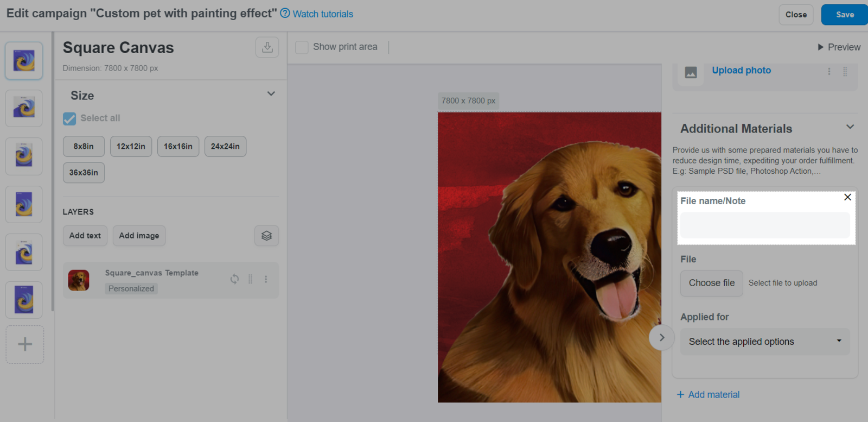Image resolution: width=868 pixels, height=422 pixels.
Task: Click the Add material link
Action: [x=708, y=395]
